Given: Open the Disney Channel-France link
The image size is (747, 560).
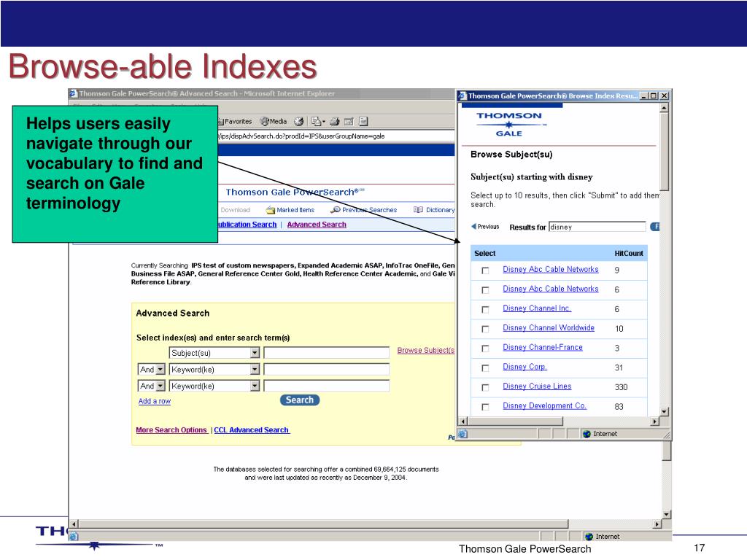Looking at the screenshot, I should pyautogui.click(x=543, y=347).
